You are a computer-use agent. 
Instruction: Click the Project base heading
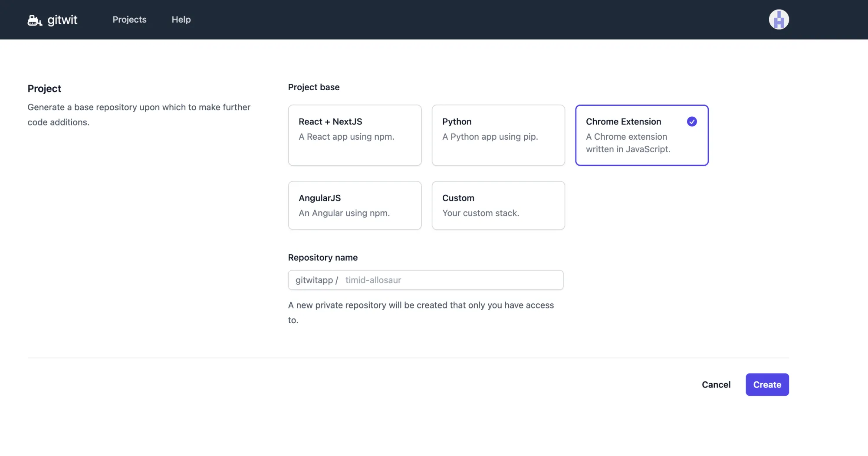(x=313, y=87)
